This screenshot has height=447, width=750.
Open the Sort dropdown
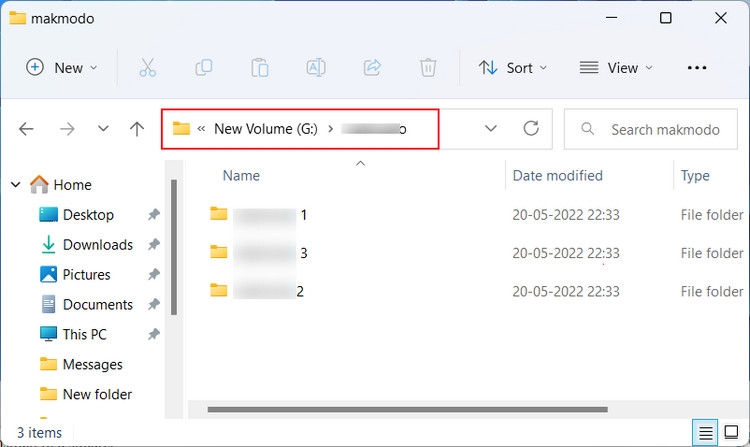[x=513, y=68]
